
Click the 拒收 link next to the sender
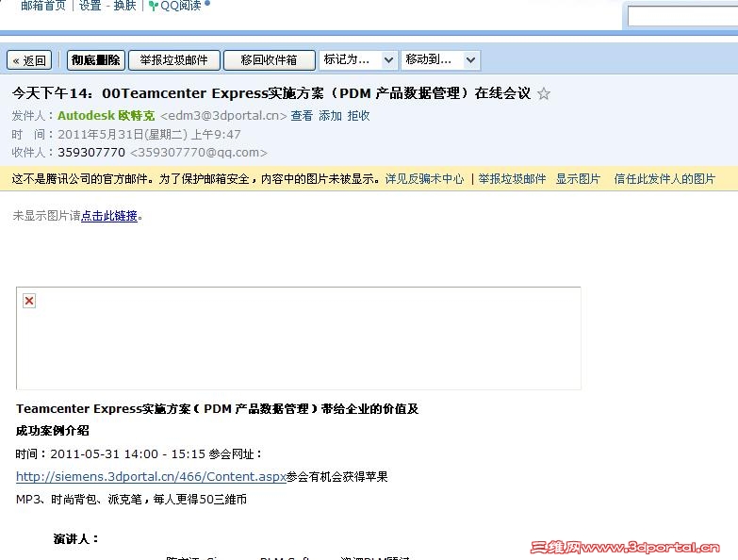click(359, 116)
